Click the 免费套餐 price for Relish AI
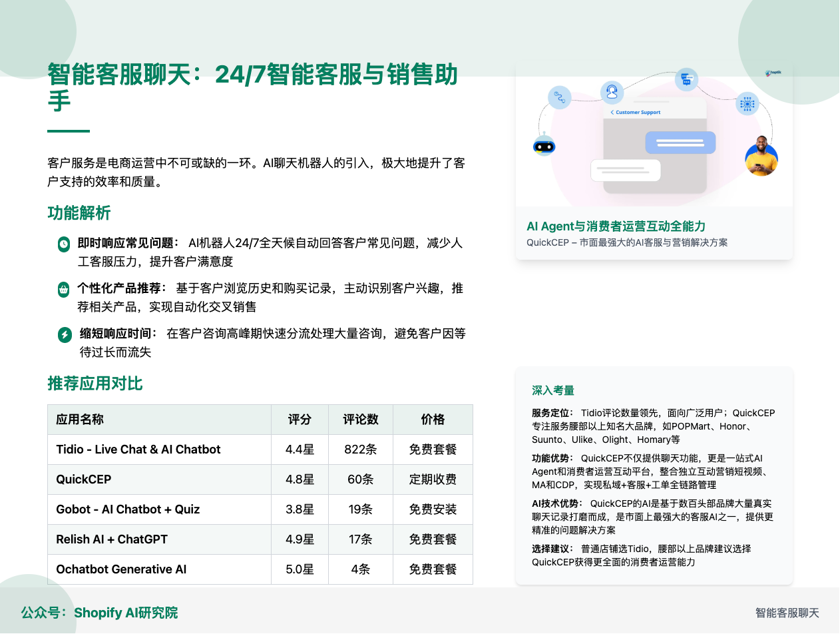 click(433, 539)
